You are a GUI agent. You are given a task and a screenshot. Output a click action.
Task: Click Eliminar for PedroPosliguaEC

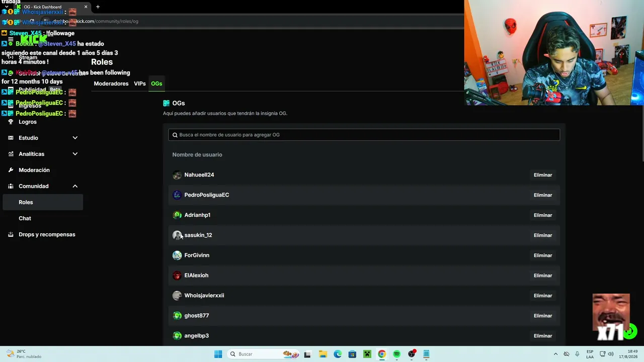[543, 195]
